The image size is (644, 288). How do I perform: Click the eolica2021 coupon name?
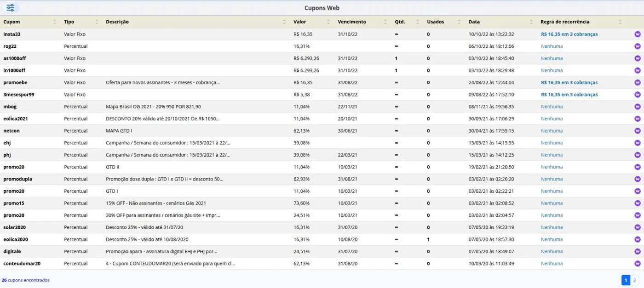pos(16,119)
